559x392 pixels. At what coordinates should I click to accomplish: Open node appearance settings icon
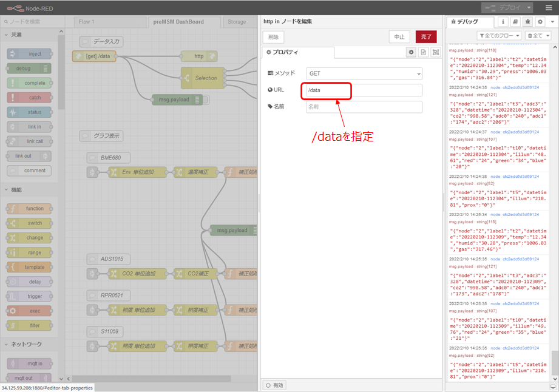click(435, 53)
